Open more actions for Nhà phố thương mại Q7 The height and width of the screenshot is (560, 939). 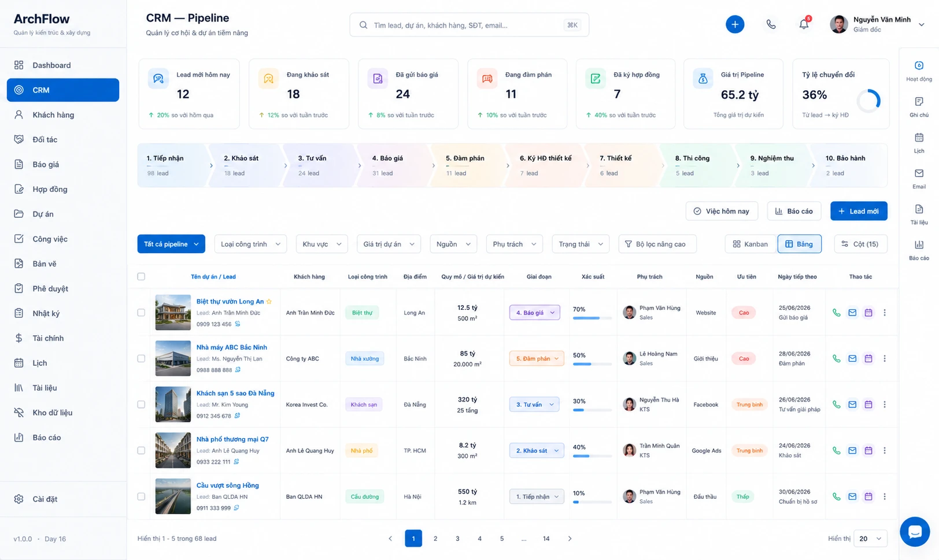point(885,450)
